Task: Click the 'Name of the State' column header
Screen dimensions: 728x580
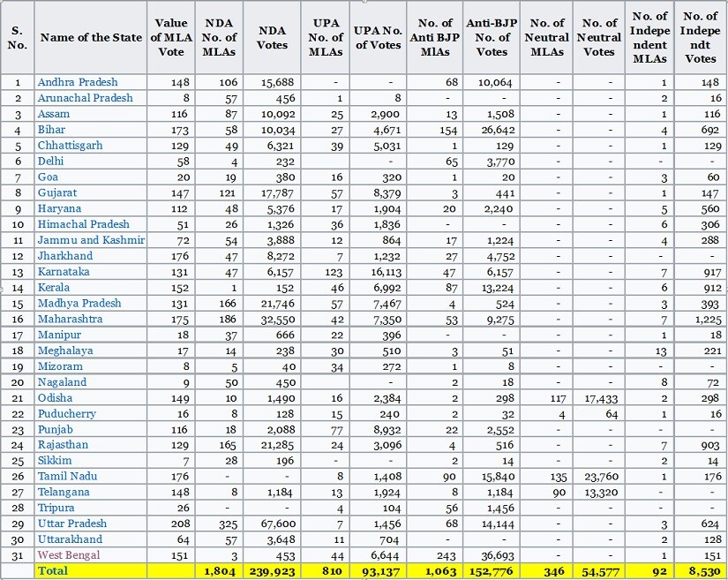Action: pyautogui.click(x=91, y=38)
